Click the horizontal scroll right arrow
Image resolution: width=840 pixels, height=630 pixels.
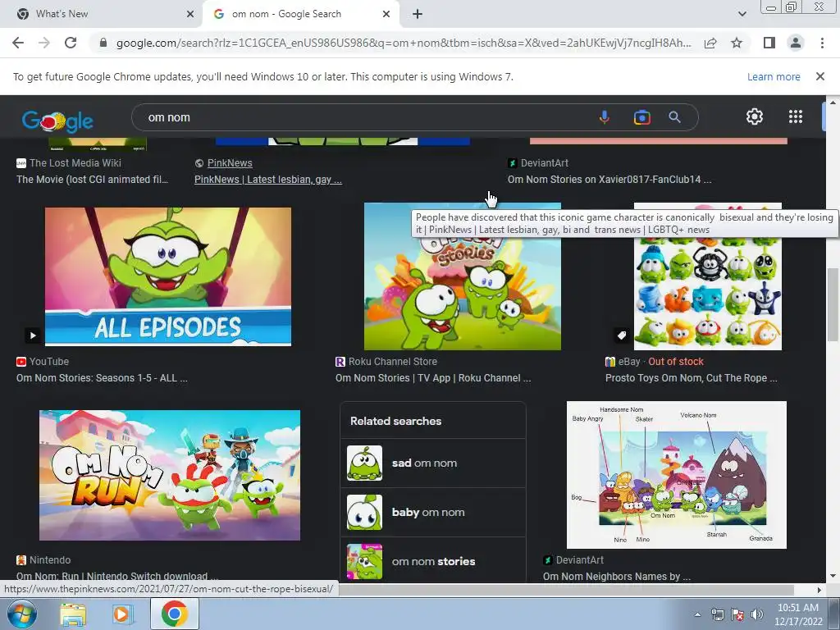819,590
